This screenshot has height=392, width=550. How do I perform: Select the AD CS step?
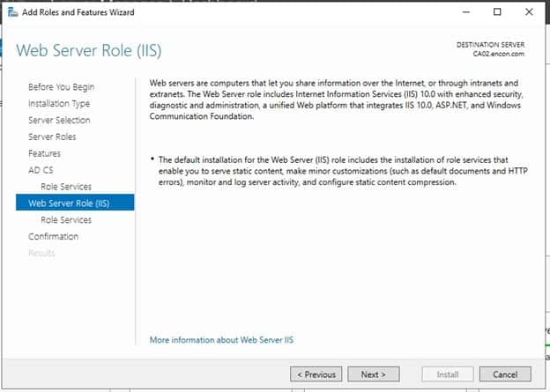pyautogui.click(x=41, y=170)
